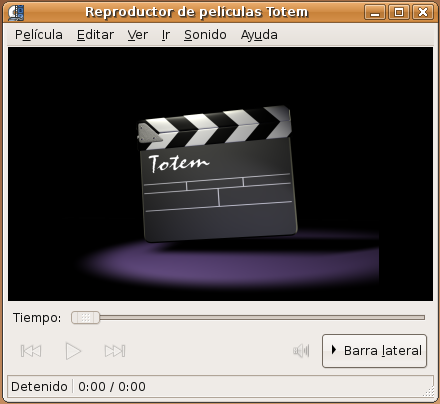
Task: Toggle the Barra lateral sidebar button
Action: point(374,351)
